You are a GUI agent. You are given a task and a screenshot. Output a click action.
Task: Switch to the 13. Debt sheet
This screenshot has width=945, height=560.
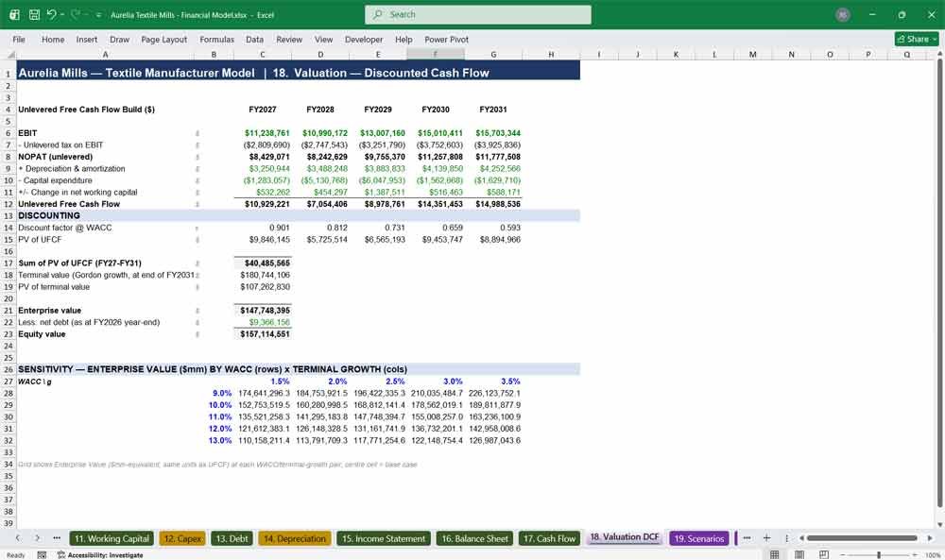pos(232,538)
